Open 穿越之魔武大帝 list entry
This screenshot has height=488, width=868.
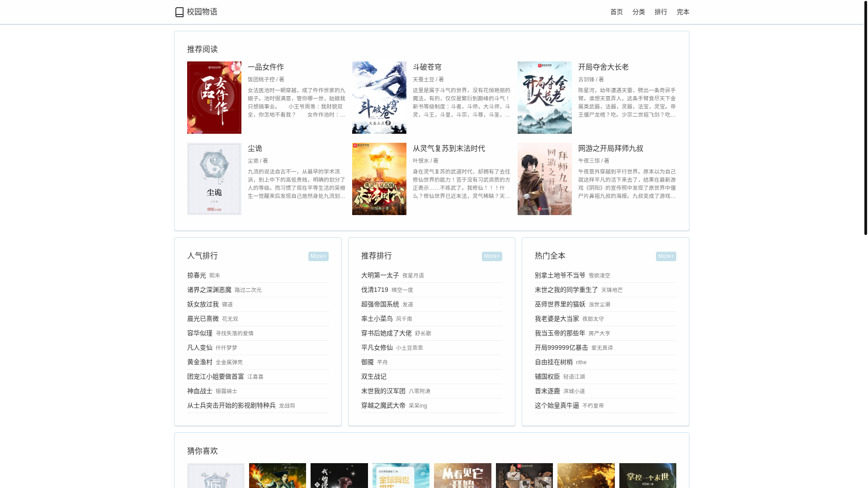click(x=383, y=405)
